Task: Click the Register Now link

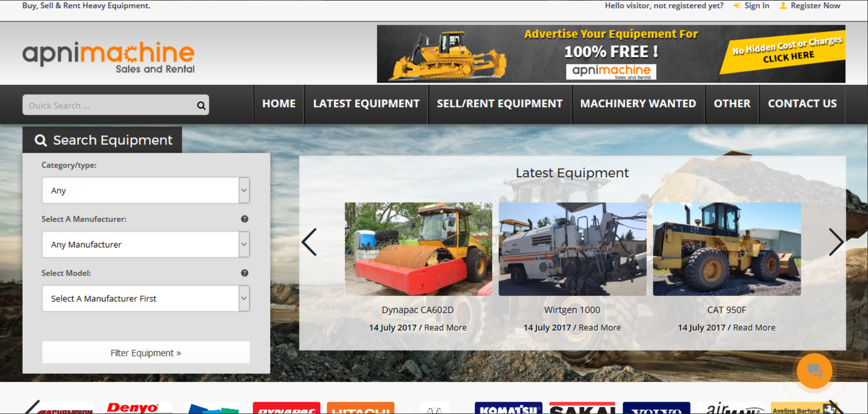Action: click(x=815, y=6)
